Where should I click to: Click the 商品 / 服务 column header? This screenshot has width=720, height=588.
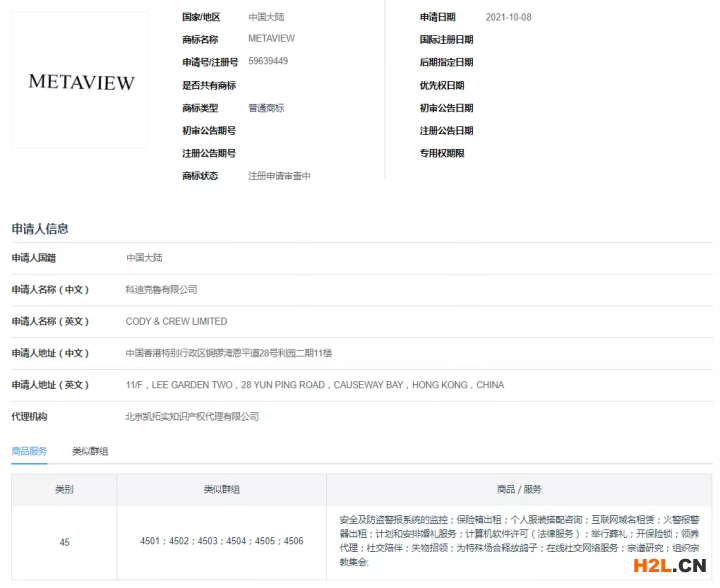point(519,490)
